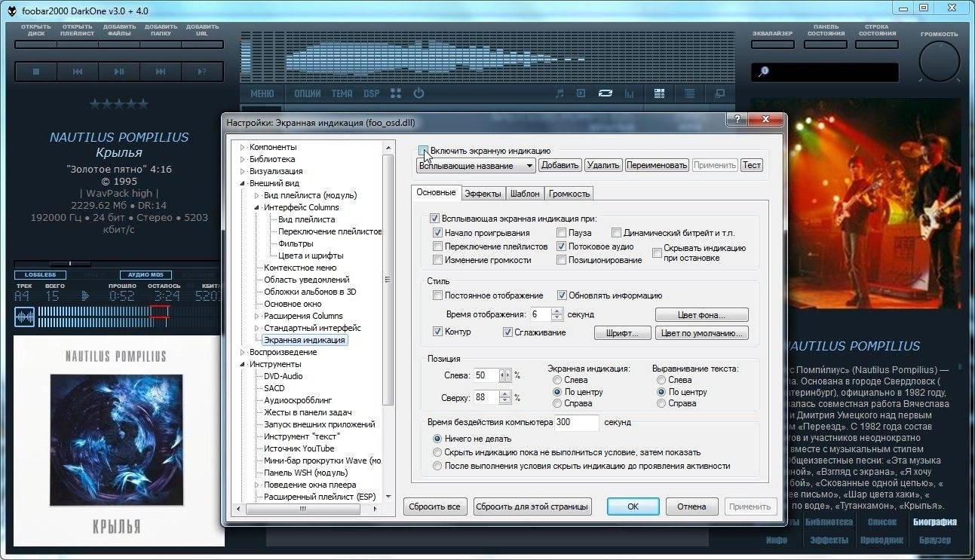Switch to the grid layout view icon

coord(660,93)
